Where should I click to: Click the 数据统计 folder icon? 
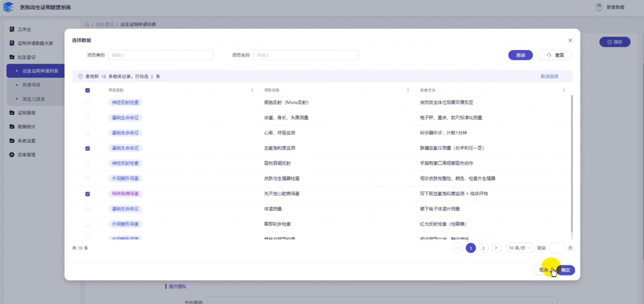pyautogui.click(x=12, y=126)
